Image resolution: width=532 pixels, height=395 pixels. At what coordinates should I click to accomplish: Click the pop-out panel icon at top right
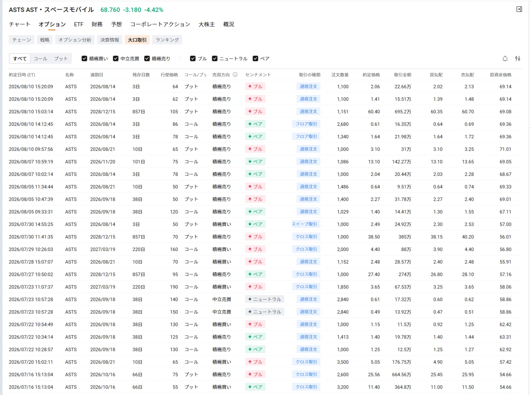point(519,9)
